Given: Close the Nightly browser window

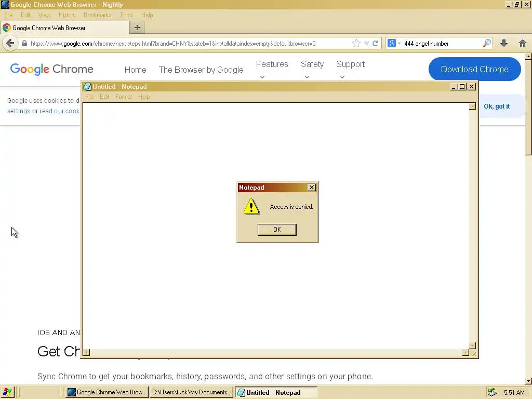Looking at the screenshot, I should tap(527, 4).
